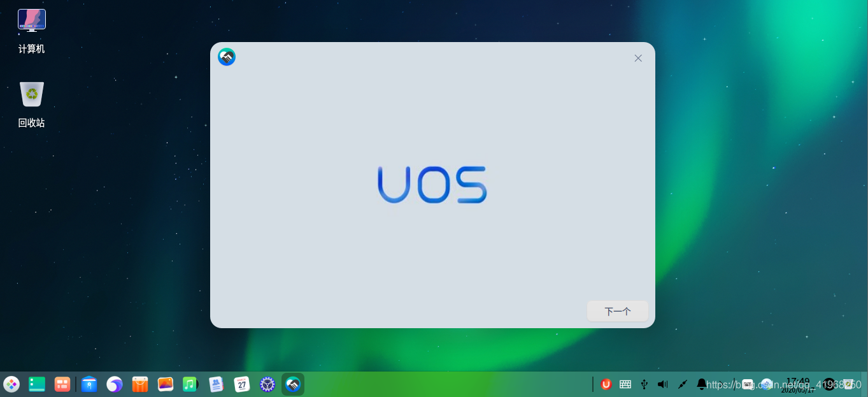This screenshot has height=397, width=868.
Task: Open multitasking view in the dock
Action: click(62, 384)
